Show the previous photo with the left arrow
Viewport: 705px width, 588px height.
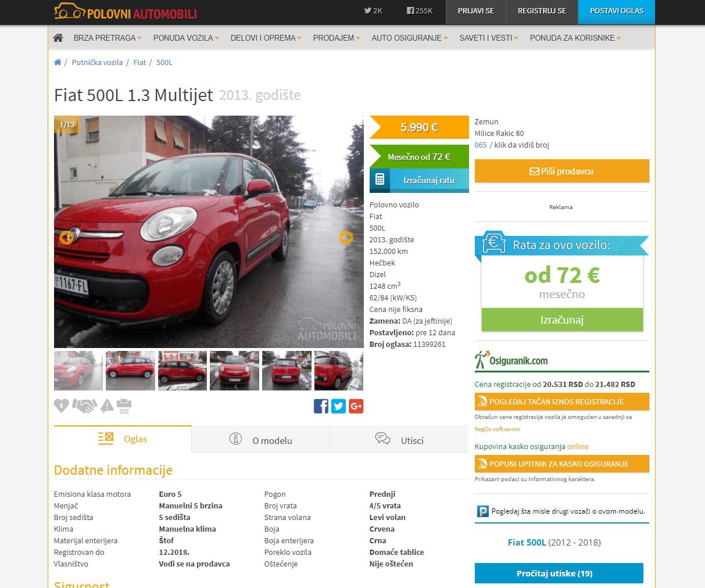point(66,237)
